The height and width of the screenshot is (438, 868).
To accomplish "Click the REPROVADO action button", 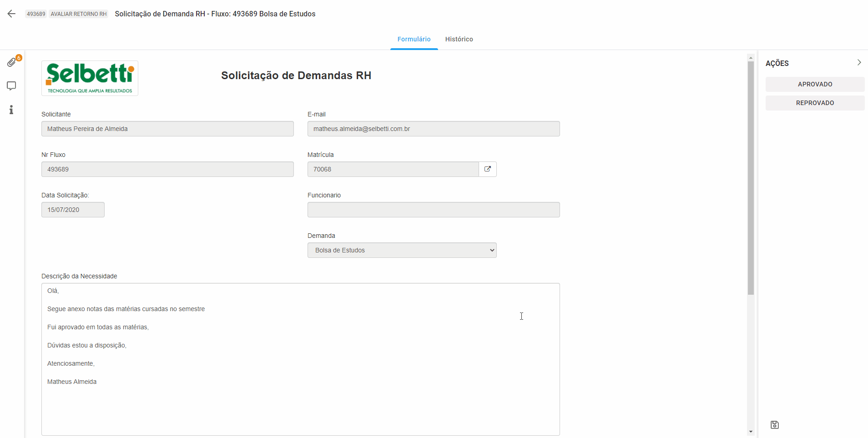I will tap(815, 103).
